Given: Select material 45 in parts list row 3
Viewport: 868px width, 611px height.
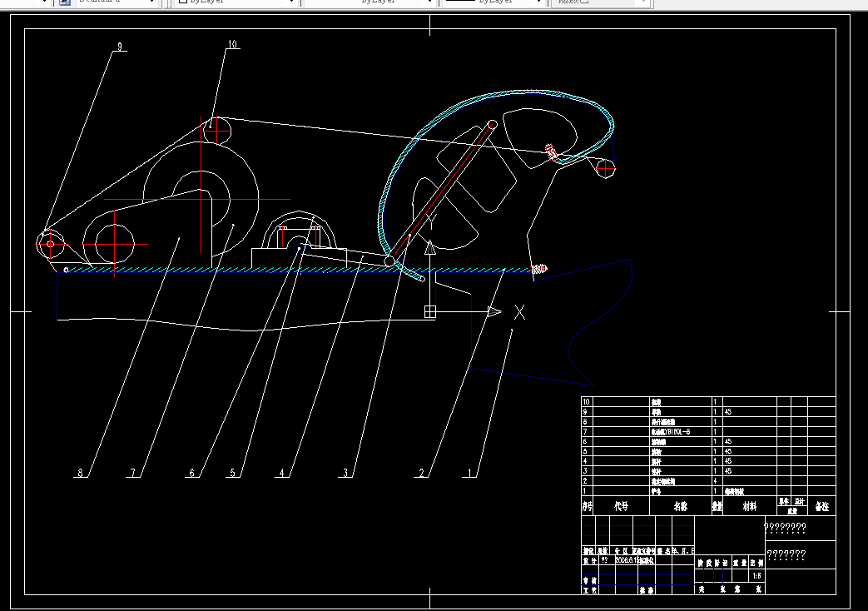Looking at the screenshot, I should click(728, 471).
